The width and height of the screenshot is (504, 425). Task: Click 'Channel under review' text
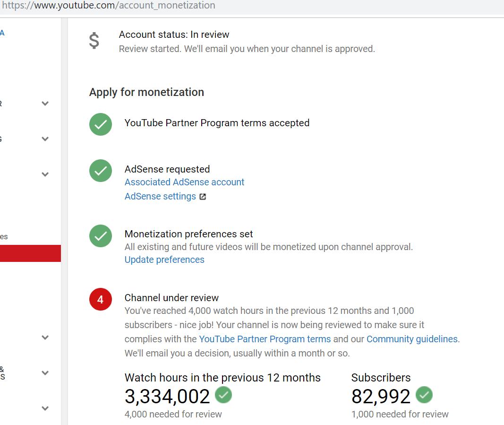point(171,298)
